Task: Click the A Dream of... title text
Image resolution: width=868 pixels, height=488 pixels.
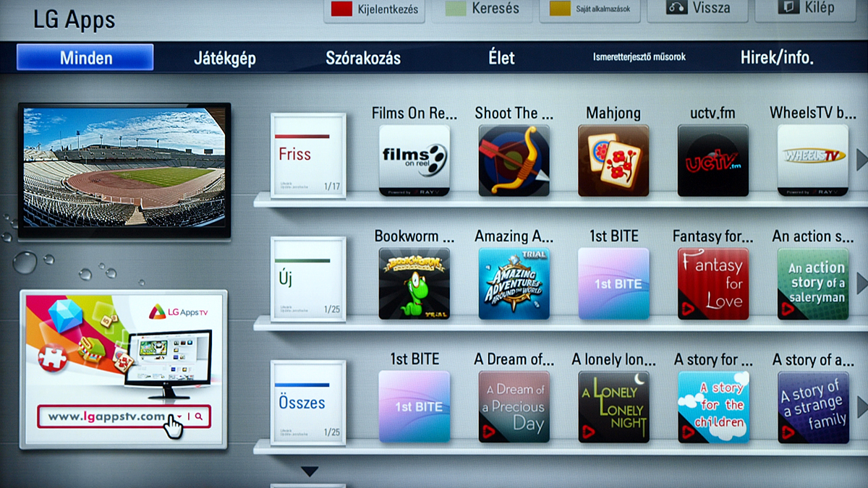Action: (514, 359)
